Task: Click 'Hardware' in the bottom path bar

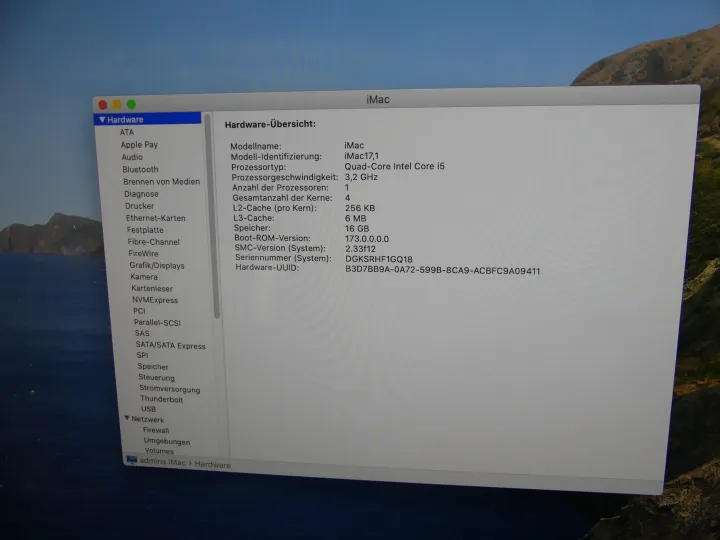Action: point(213,464)
